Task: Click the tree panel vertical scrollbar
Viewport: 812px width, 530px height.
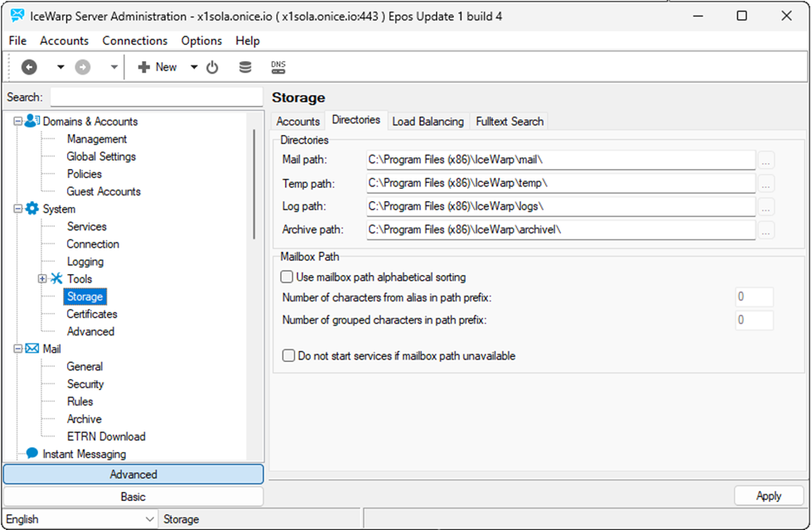Action: click(254, 184)
